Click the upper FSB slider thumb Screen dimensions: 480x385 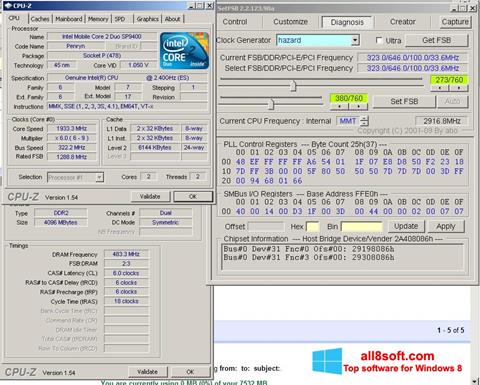click(x=293, y=85)
